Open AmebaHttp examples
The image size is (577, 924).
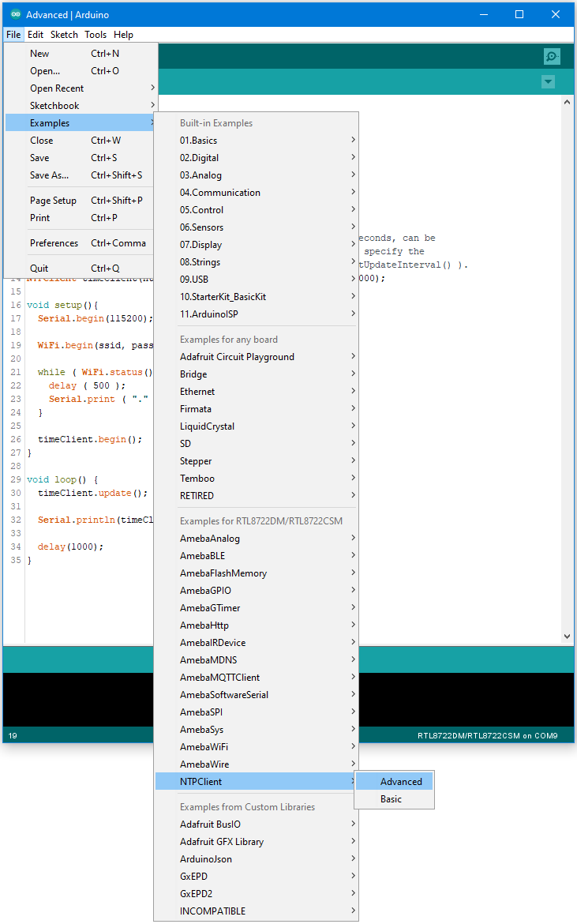[x=256, y=625]
